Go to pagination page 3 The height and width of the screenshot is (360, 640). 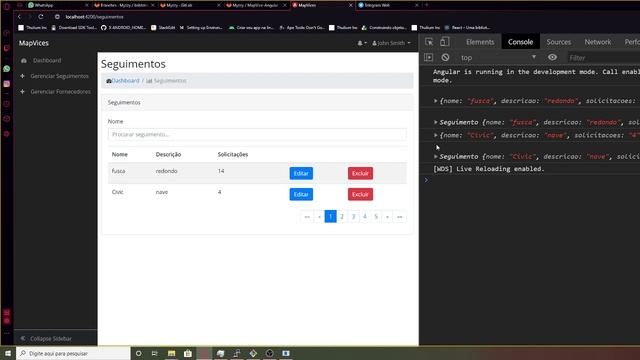tap(353, 216)
